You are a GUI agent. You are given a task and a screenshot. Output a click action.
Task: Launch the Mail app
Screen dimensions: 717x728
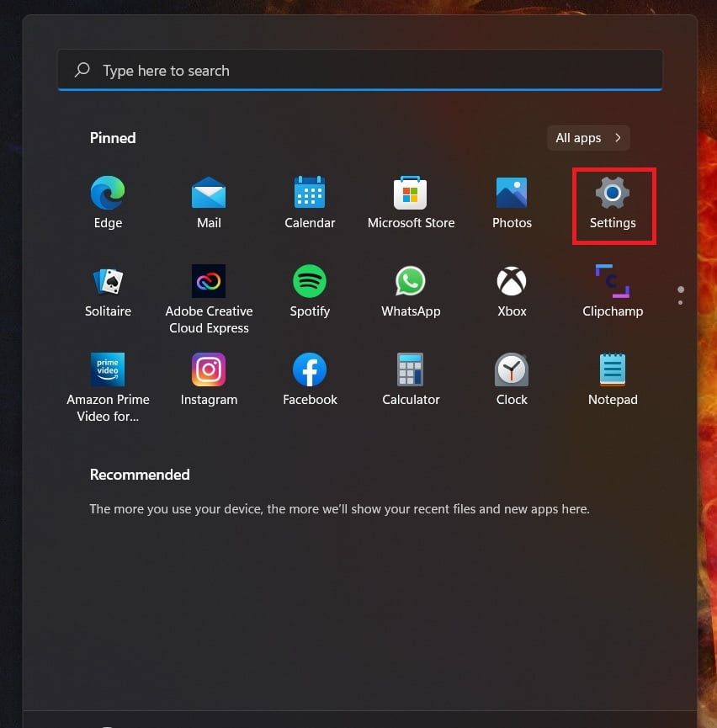209,203
